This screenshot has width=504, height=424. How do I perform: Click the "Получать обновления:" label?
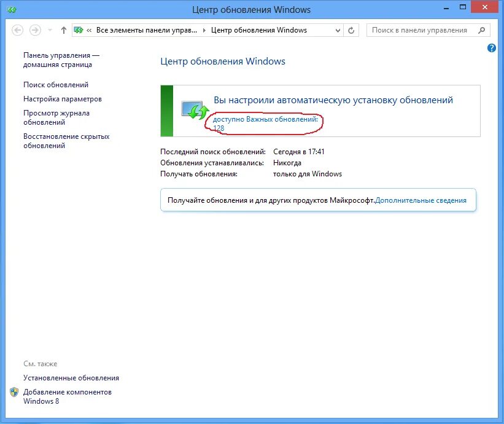click(199, 174)
